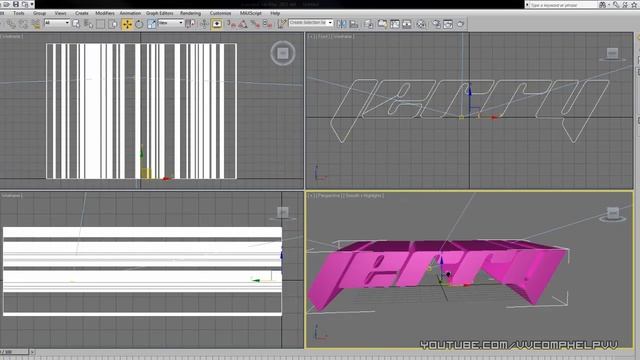Screen dimensions: 640x360
Task: Open the Create menu
Action: [82, 13]
